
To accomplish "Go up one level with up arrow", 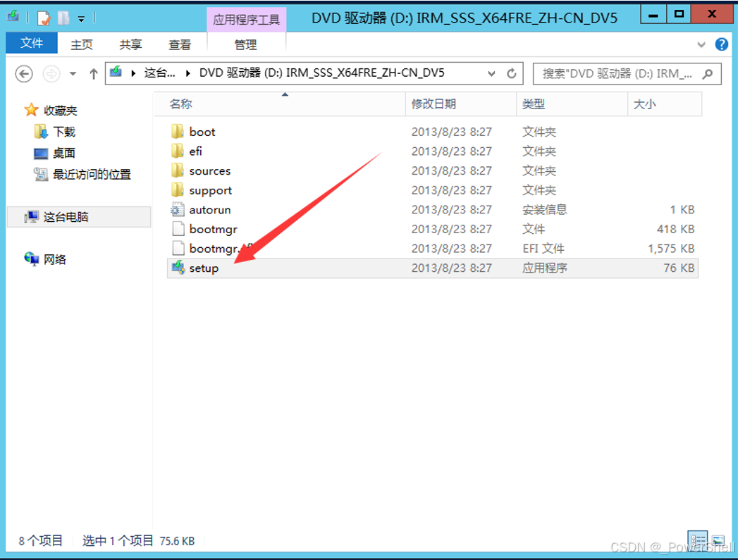I will [x=94, y=74].
